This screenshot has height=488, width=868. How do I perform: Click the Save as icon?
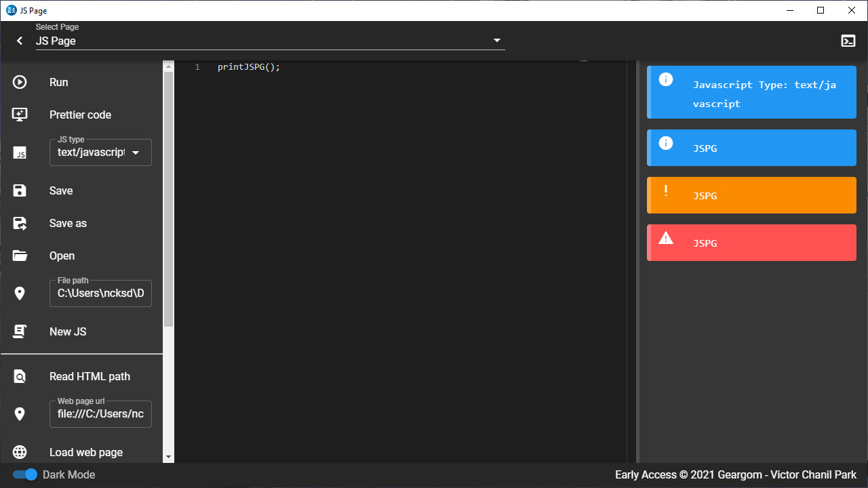[20, 223]
